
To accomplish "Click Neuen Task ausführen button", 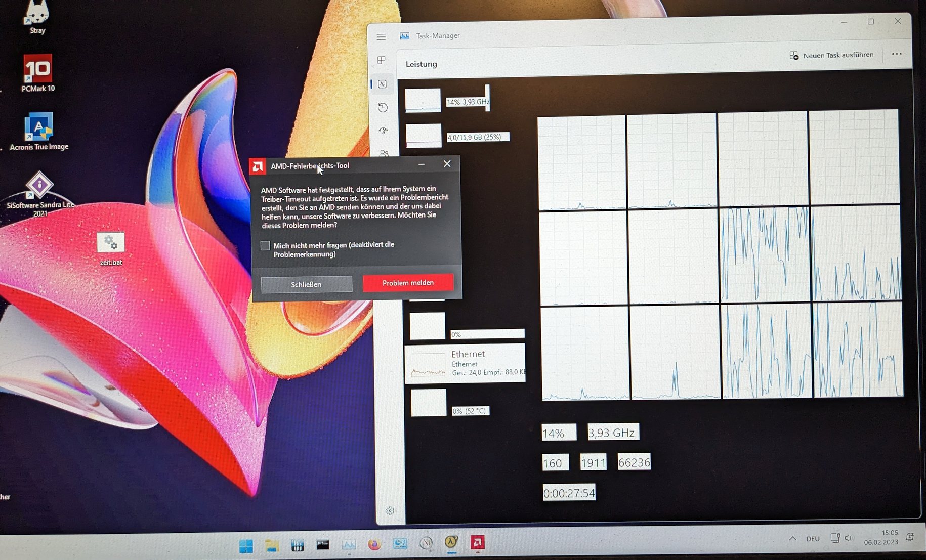I will point(831,55).
